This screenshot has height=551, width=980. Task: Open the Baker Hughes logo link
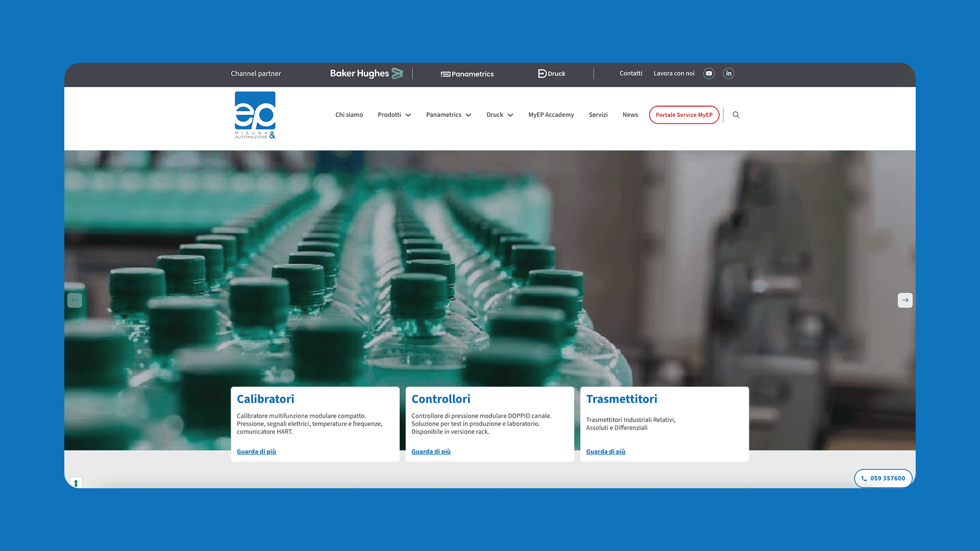coord(366,73)
